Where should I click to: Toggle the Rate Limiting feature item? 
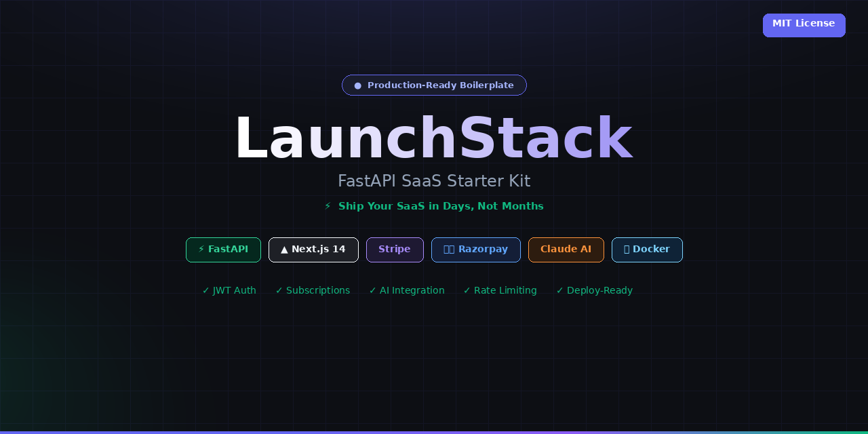pyautogui.click(x=500, y=290)
